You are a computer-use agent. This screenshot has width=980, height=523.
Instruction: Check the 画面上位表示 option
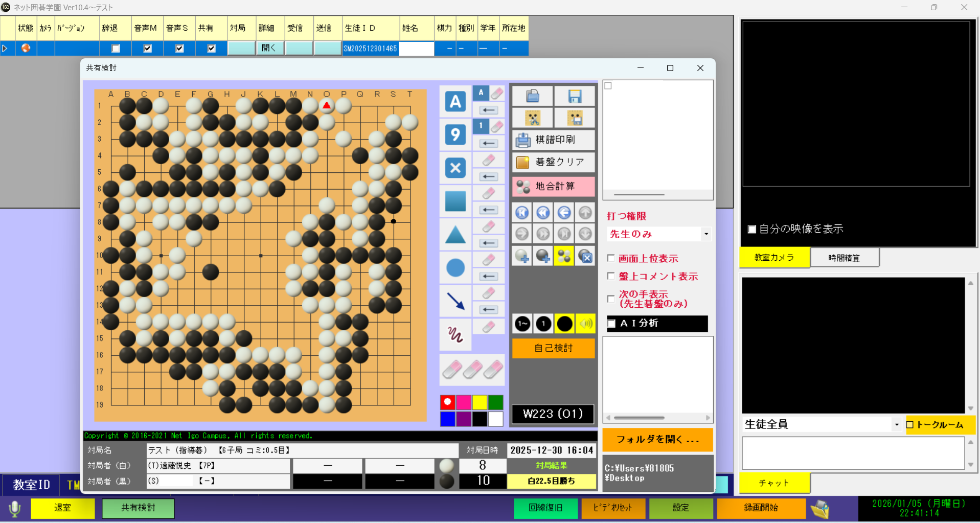pos(611,258)
